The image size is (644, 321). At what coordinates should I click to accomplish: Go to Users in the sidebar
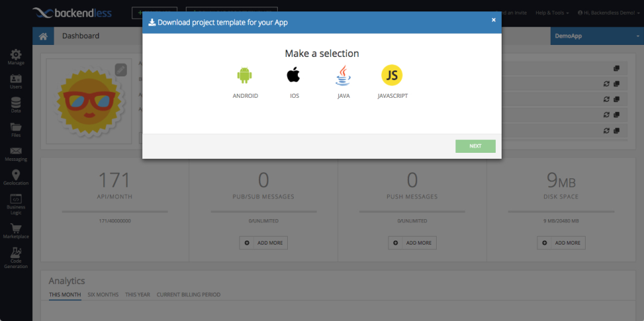(x=16, y=81)
